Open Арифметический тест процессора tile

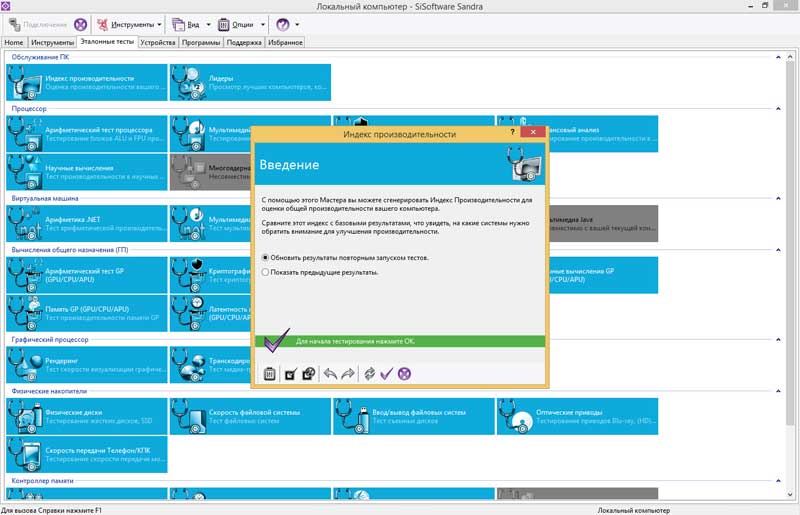pyautogui.click(x=87, y=134)
